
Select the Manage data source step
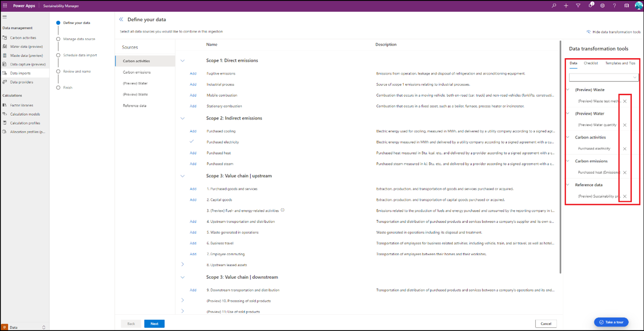79,39
